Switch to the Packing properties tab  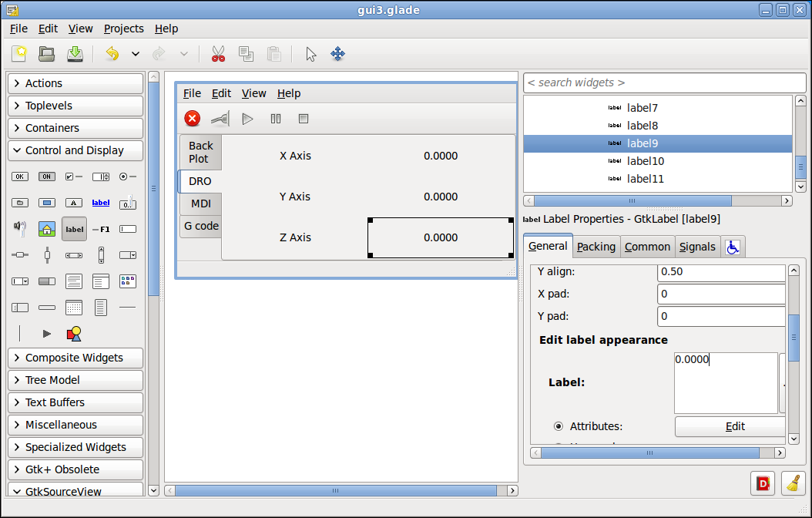596,247
